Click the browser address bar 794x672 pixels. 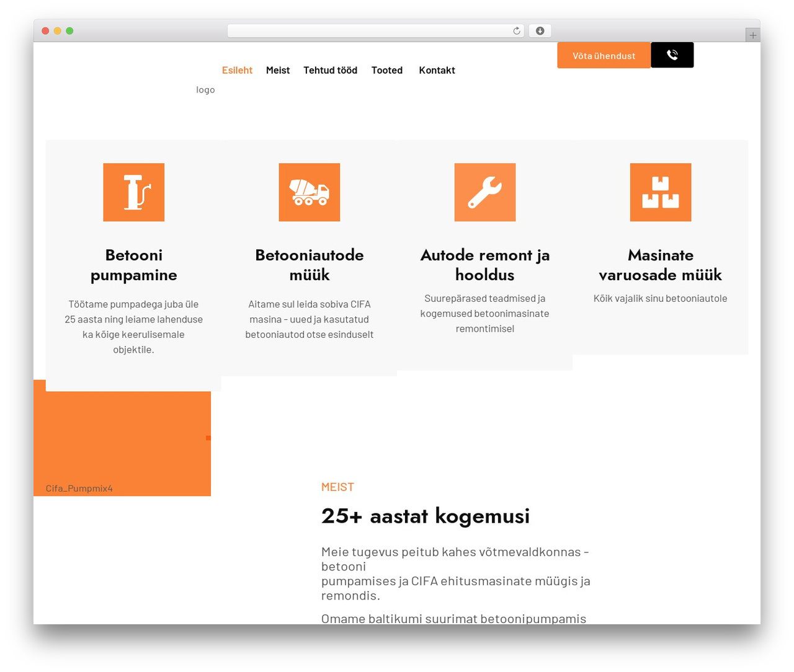376,31
